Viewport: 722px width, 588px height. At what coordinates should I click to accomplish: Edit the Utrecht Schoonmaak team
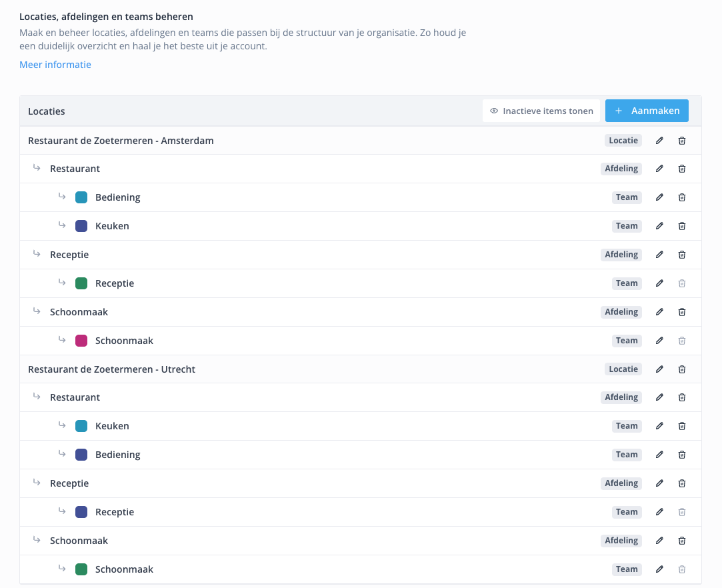tap(659, 569)
